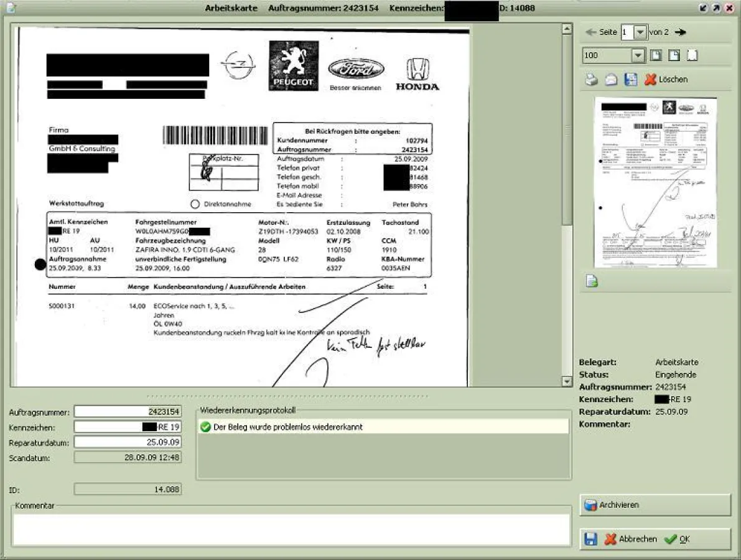Screen dimensions: 741x560
Task: Open the Seite page number dropdown
Action: (640, 32)
